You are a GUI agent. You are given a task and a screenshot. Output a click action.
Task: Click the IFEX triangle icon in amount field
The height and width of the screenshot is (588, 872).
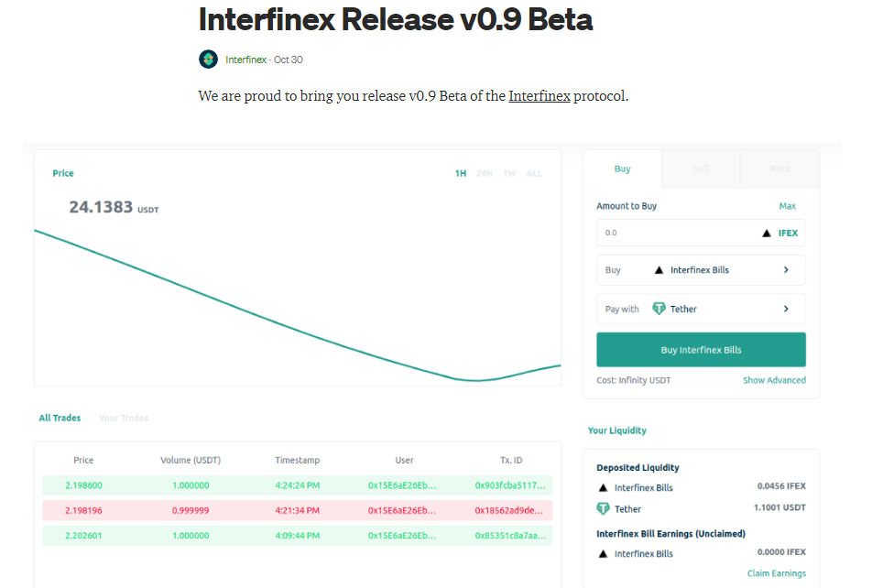point(767,233)
